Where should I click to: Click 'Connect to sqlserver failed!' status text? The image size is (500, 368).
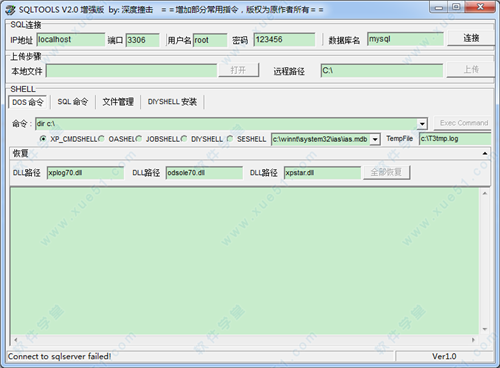[x=59, y=356]
